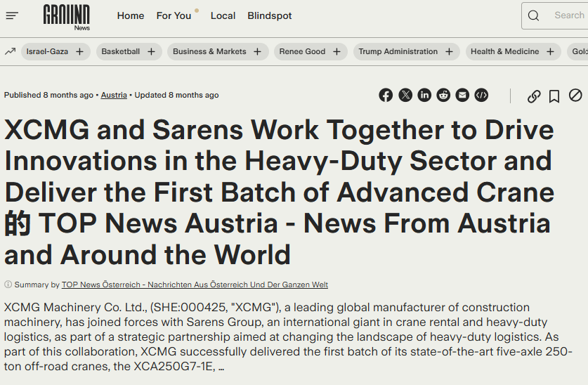Add Business & Markets topic via plus
The image size is (588, 385).
(257, 52)
